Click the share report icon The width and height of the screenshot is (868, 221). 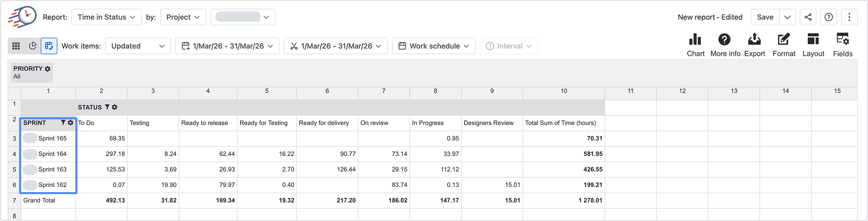[x=808, y=17]
